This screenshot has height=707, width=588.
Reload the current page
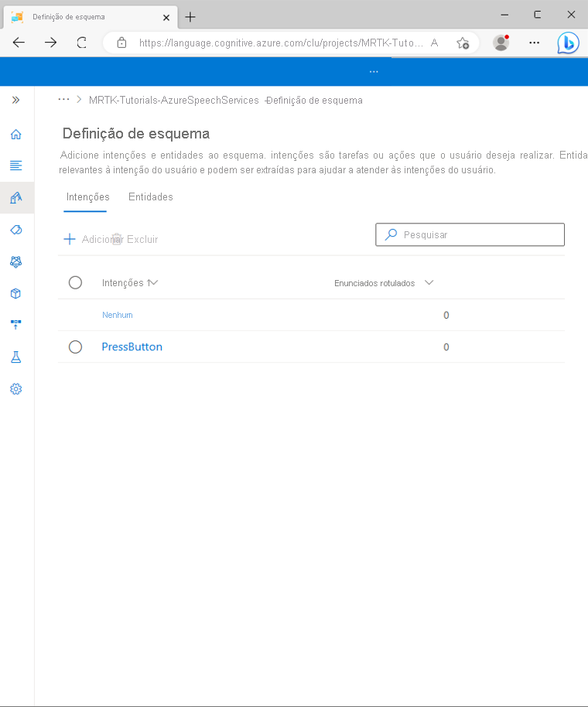81,43
